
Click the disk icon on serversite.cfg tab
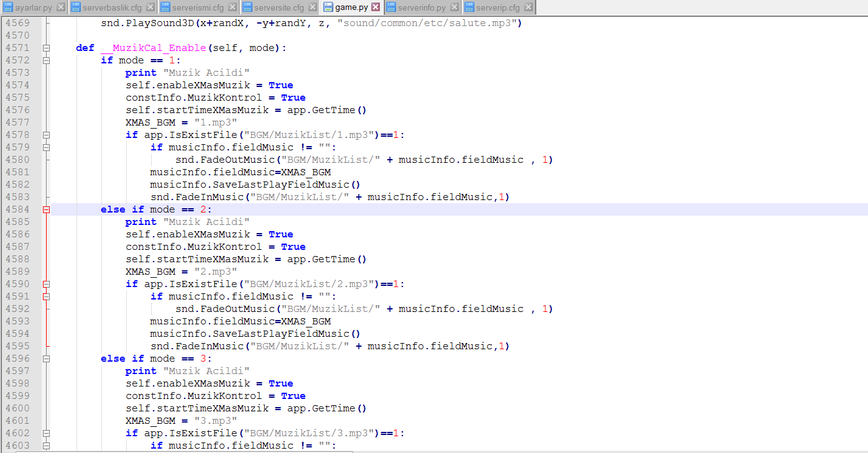pos(247,7)
